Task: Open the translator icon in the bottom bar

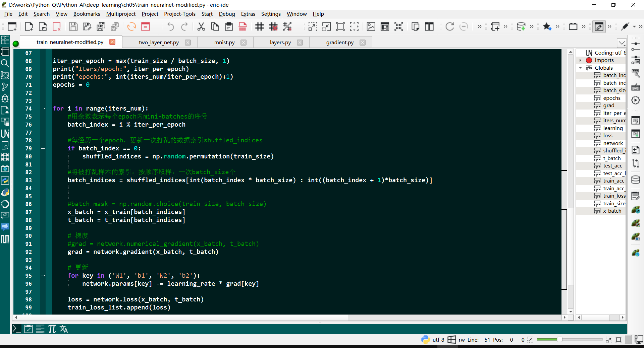Action: coord(64,329)
